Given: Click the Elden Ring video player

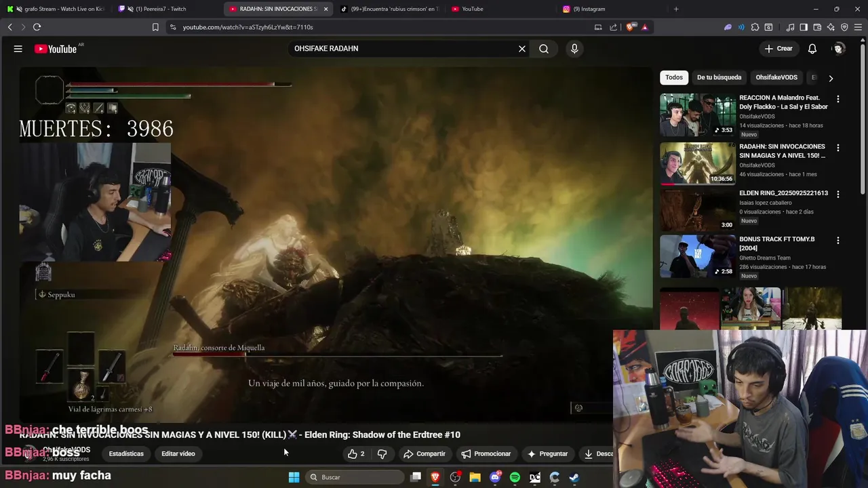Looking at the screenshot, I should [336, 244].
